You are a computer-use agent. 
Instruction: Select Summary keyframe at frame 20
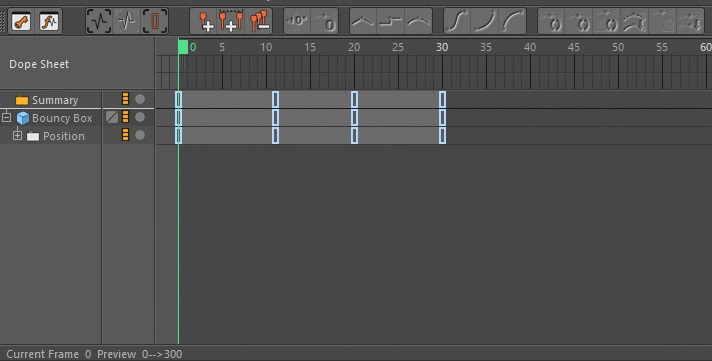[354, 99]
